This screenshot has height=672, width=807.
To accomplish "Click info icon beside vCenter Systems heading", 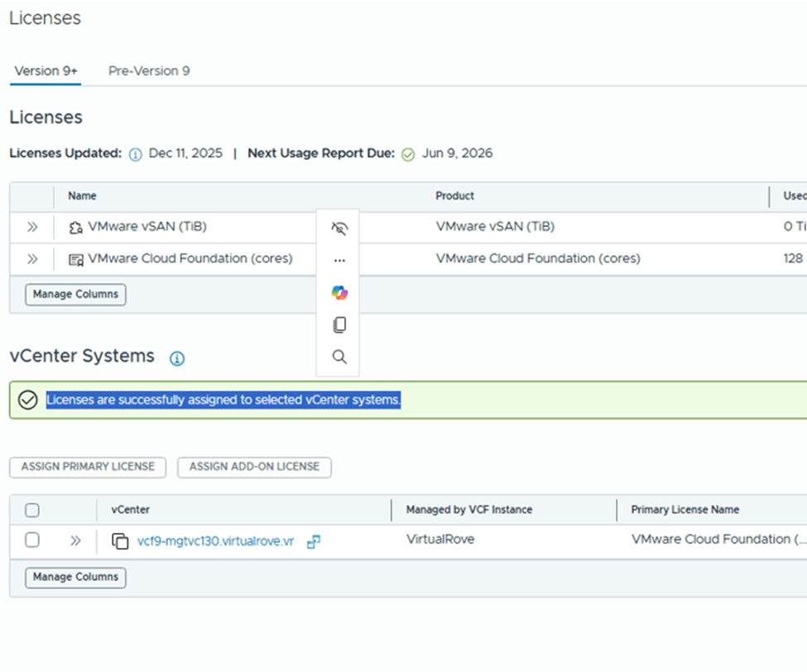I will [x=177, y=358].
